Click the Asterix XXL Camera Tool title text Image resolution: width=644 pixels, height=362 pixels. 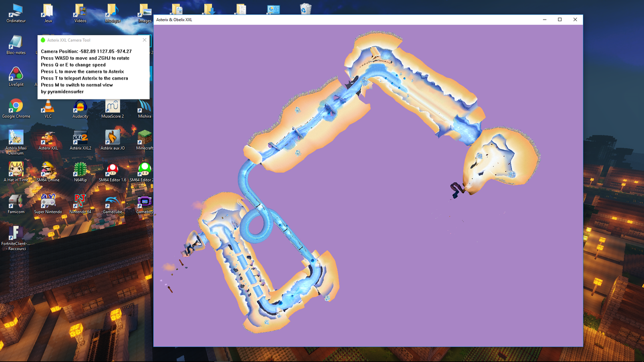69,40
